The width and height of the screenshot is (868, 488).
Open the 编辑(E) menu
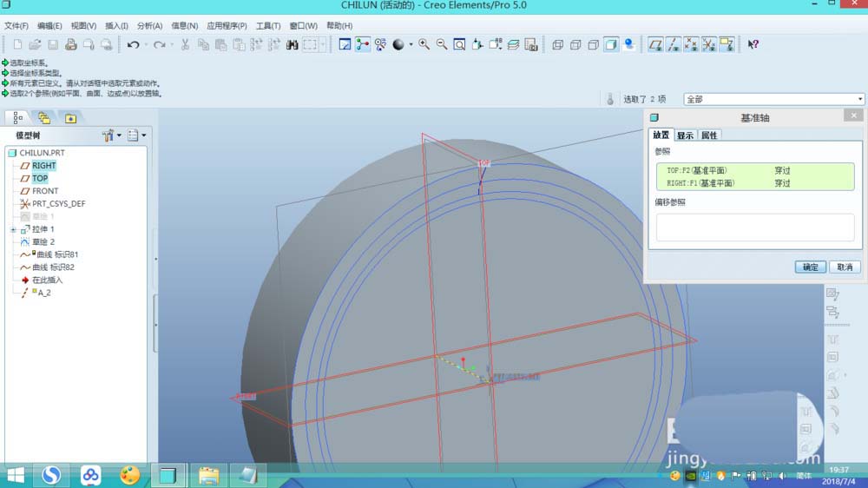[49, 25]
